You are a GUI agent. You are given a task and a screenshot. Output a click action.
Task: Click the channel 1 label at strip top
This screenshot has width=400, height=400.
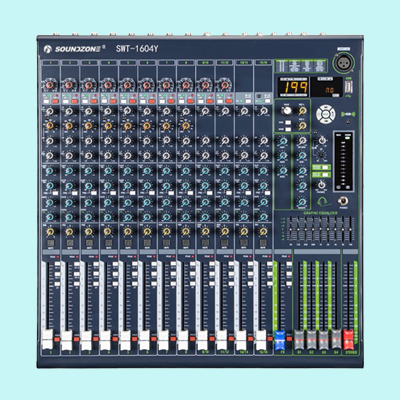(50, 62)
